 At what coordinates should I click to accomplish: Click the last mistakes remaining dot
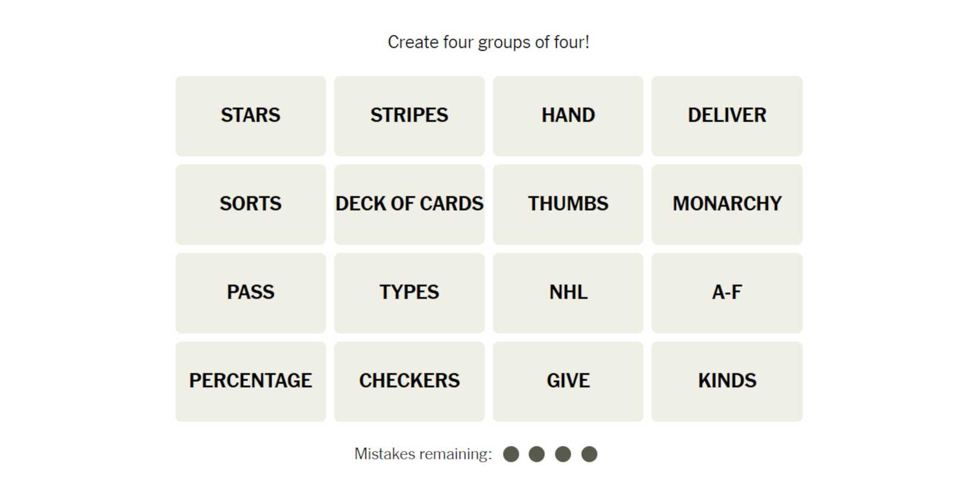click(589, 454)
